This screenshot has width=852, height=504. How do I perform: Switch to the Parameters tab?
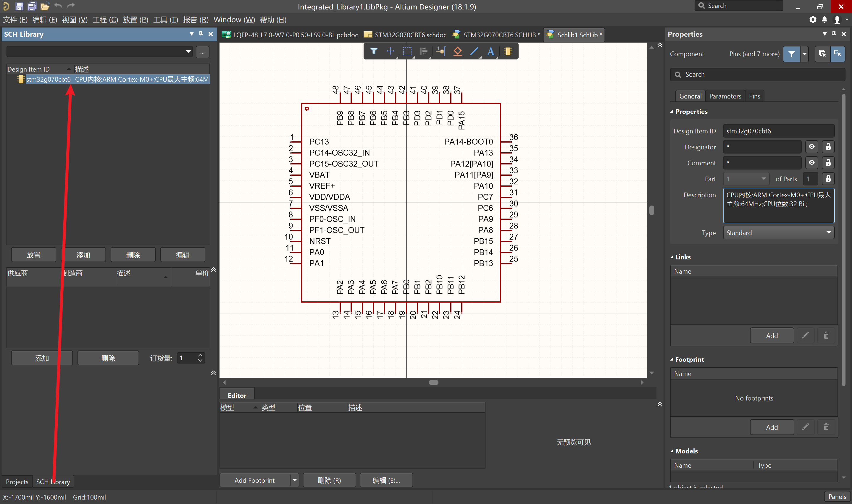[725, 96]
